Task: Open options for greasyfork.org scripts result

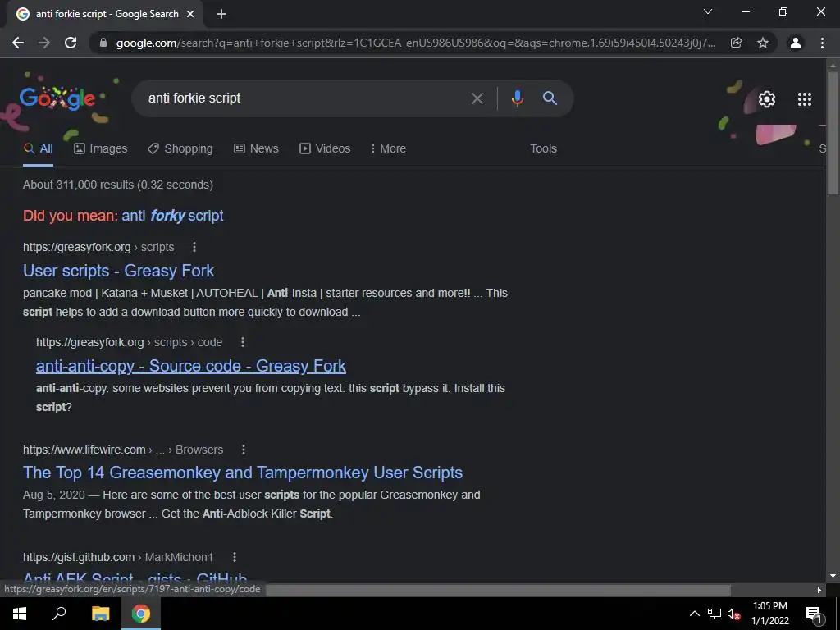Action: coord(194,247)
